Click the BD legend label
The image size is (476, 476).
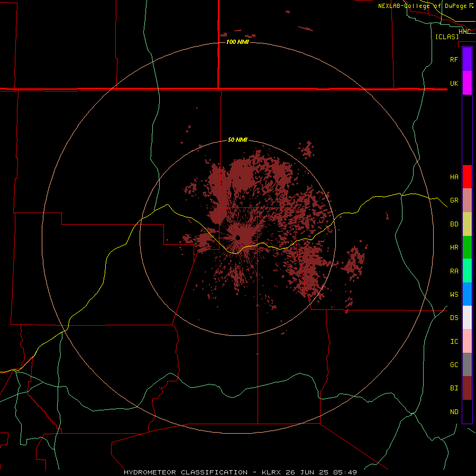coord(454,224)
